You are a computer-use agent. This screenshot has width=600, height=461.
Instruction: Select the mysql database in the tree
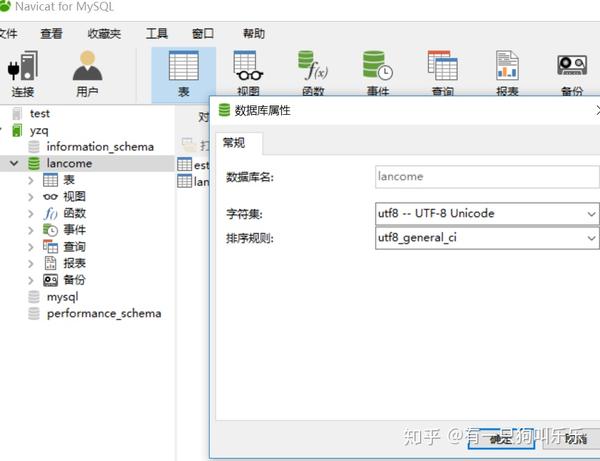click(x=62, y=297)
